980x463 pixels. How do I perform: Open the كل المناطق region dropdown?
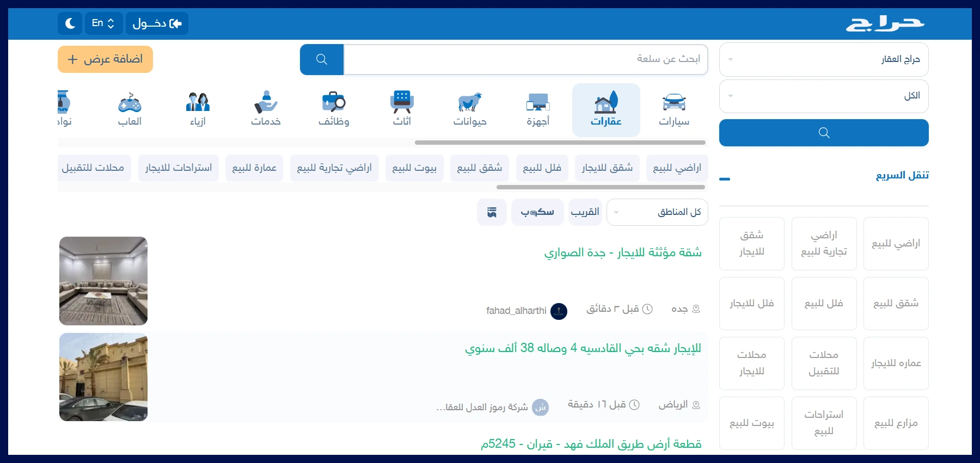pyautogui.click(x=657, y=212)
